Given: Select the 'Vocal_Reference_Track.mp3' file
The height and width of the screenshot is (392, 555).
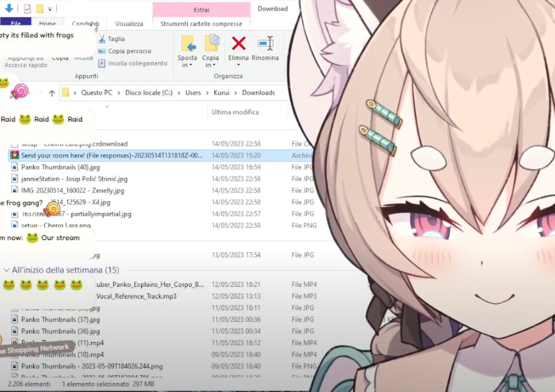Looking at the screenshot, I should point(136,296).
